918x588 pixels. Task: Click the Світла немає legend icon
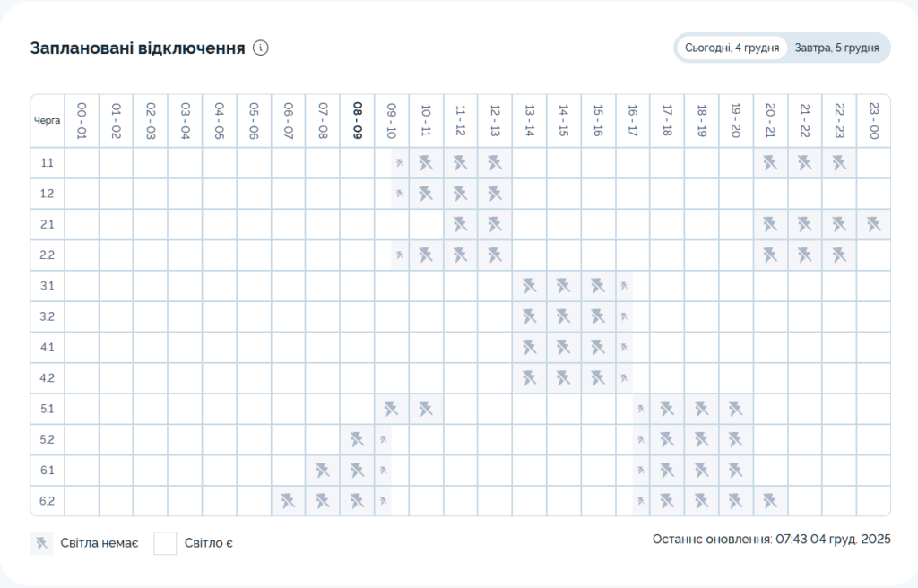click(41, 543)
